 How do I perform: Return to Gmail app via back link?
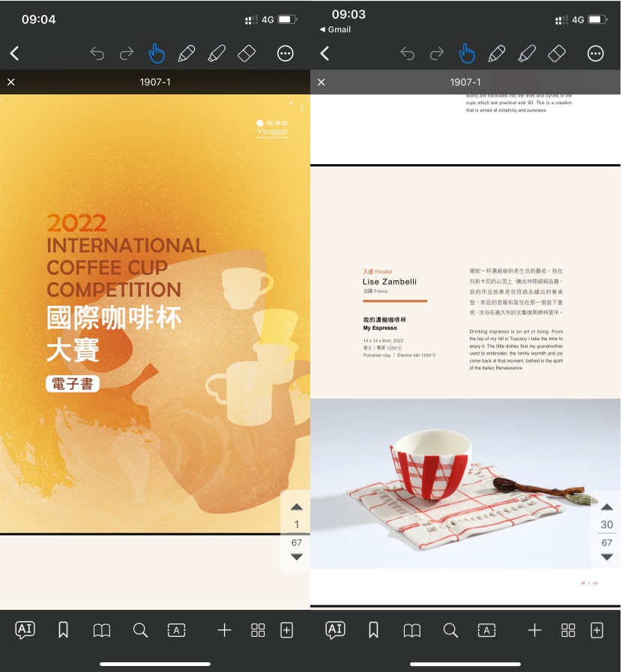click(x=335, y=29)
